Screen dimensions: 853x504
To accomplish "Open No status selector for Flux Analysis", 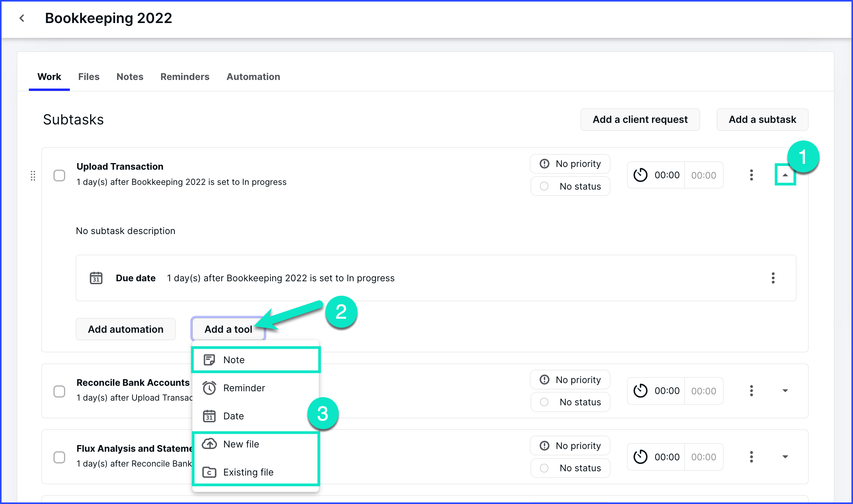I will point(570,468).
